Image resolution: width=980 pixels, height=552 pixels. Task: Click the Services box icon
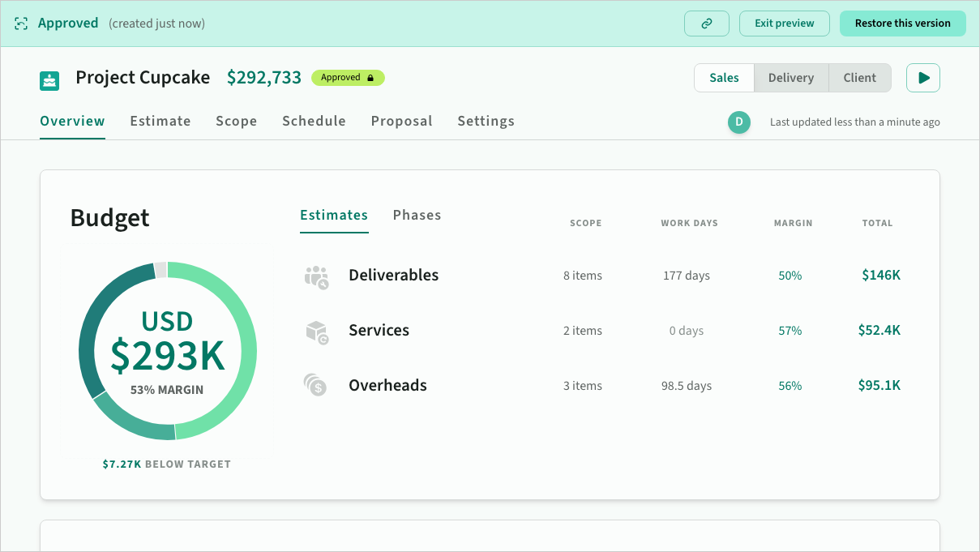[x=316, y=332]
